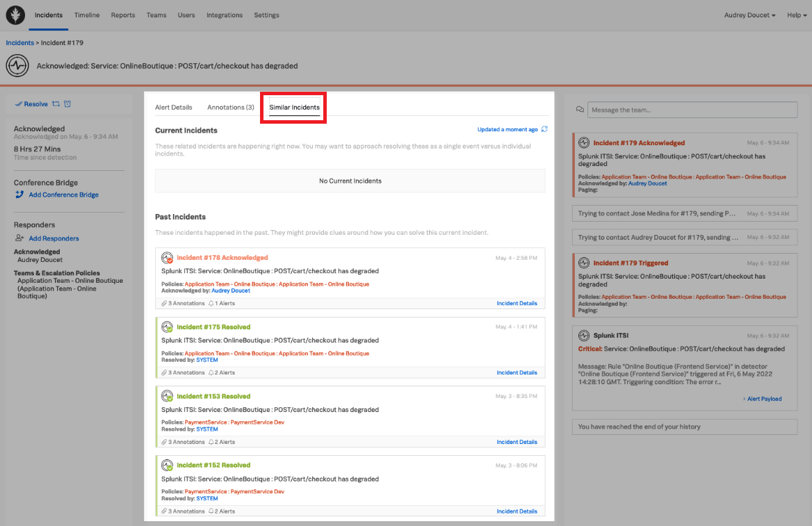Click the icon on the Splunk ITSI alert card

pos(584,336)
